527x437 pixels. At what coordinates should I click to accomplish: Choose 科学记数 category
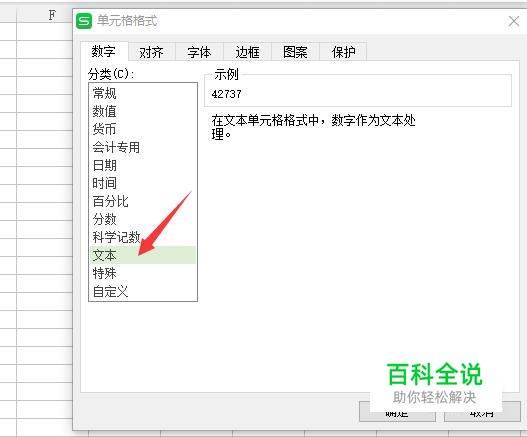[x=143, y=237]
